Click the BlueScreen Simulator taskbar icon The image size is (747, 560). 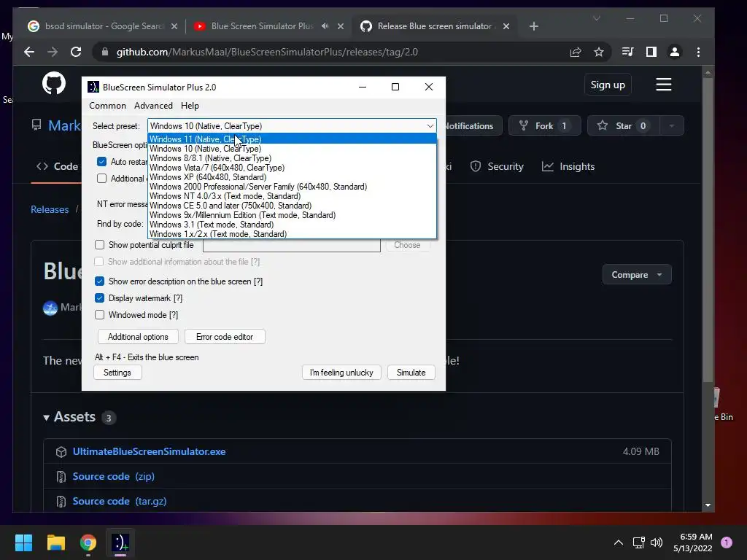[x=120, y=542]
